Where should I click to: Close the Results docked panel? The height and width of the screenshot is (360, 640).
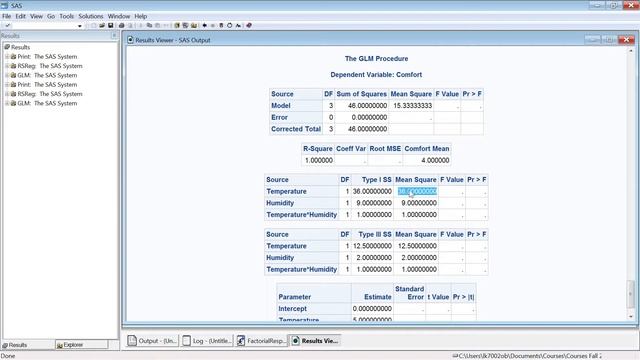click(x=114, y=36)
